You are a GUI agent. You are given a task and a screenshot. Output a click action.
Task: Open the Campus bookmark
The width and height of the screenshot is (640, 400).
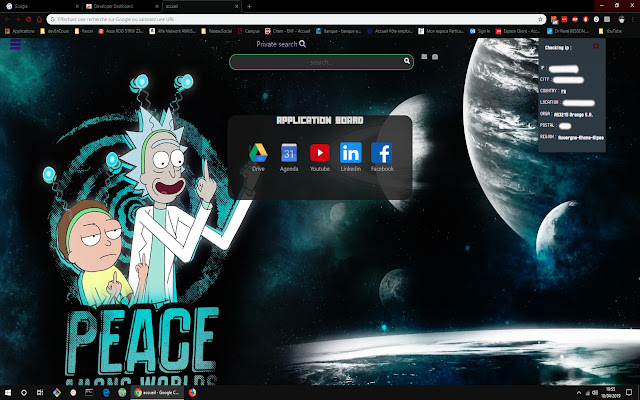249,31
